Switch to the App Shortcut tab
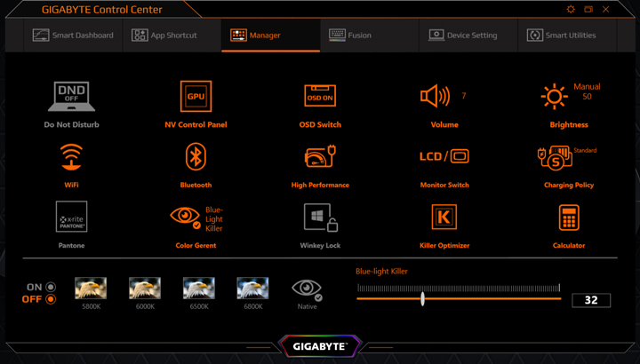Viewport: 640px width, 364px height. pyautogui.click(x=172, y=36)
